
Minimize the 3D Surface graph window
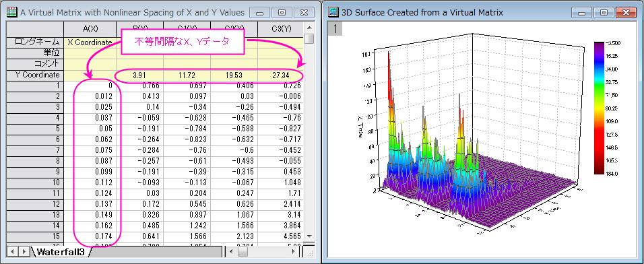[581, 13]
